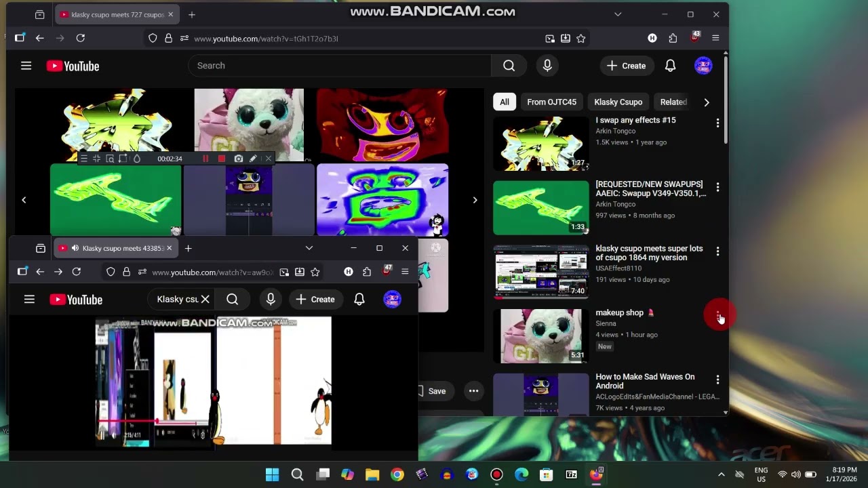The image size is (868, 488).
Task: Pause the Bandicam recording
Action: [x=205, y=159]
